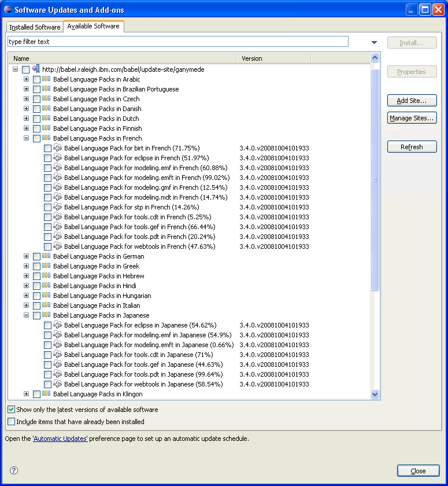Screen dimensions: 448x486
Task: Open the Automatic Updates preference link
Action: pyautogui.click(x=60, y=439)
